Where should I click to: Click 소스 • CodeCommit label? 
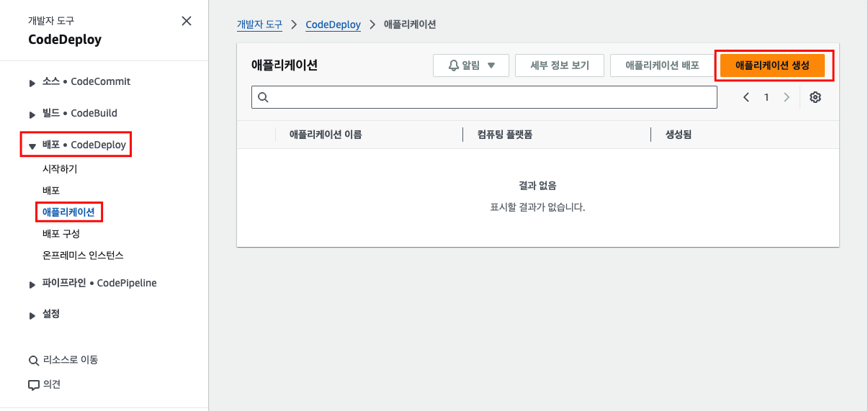click(x=86, y=82)
